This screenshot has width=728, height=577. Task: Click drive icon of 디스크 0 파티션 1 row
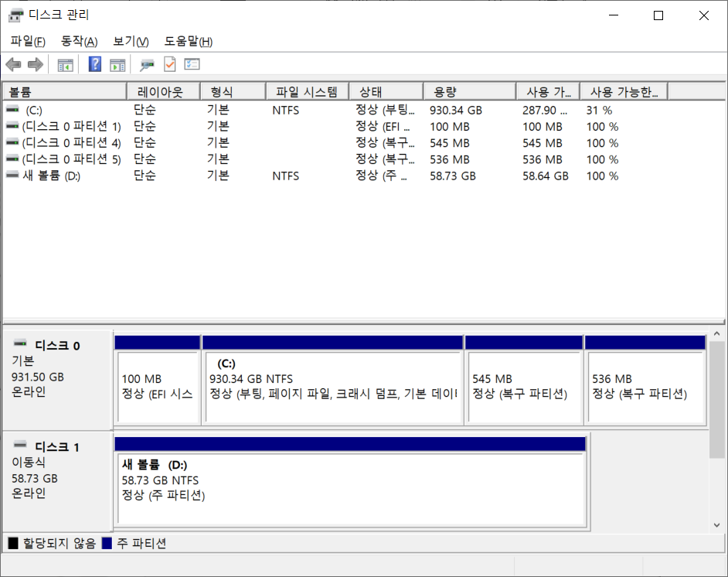coord(12,126)
